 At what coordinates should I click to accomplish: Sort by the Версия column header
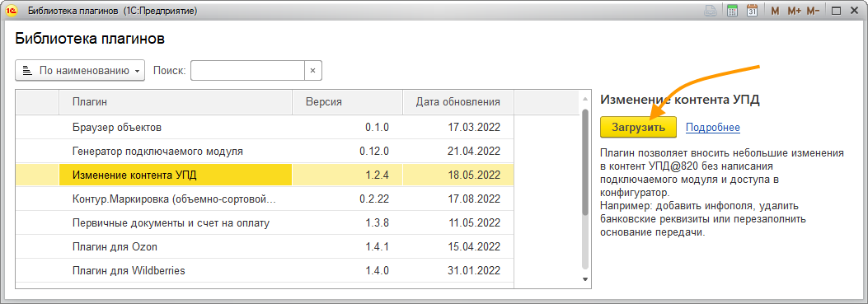(347, 102)
